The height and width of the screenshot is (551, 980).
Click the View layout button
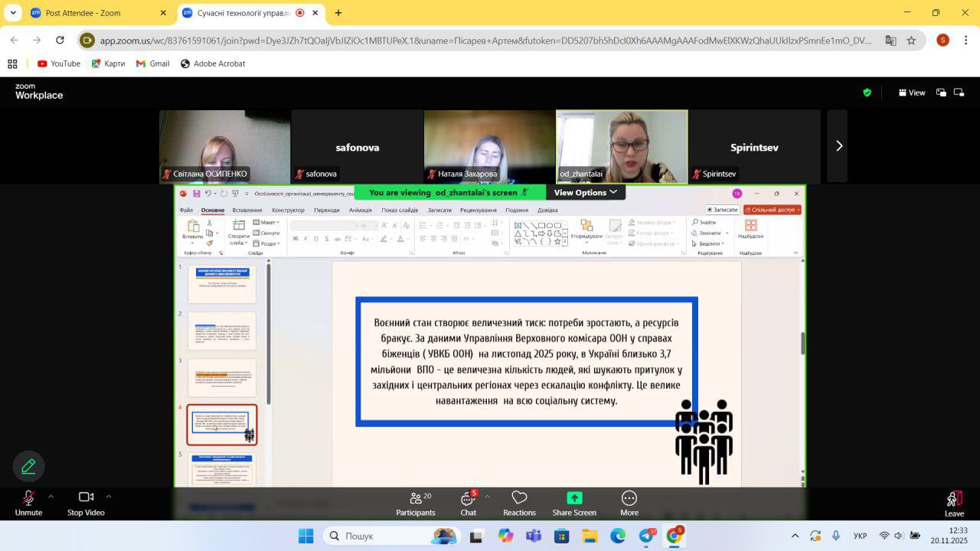tap(912, 93)
